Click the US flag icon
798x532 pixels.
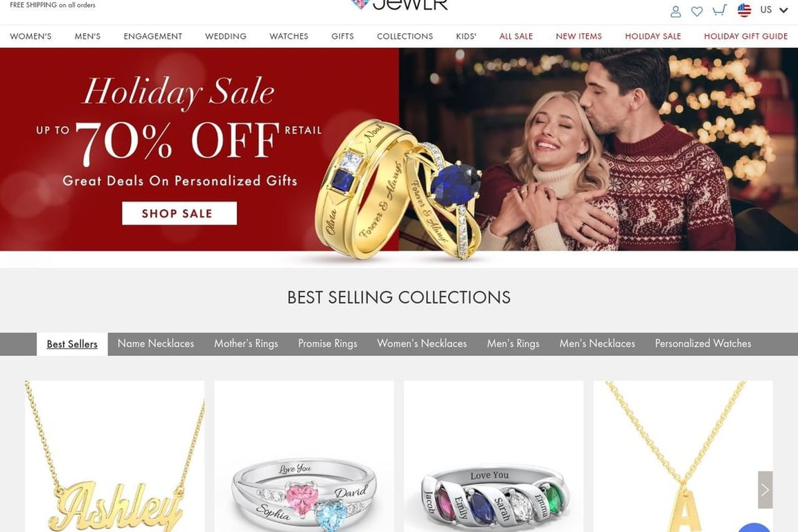point(744,10)
